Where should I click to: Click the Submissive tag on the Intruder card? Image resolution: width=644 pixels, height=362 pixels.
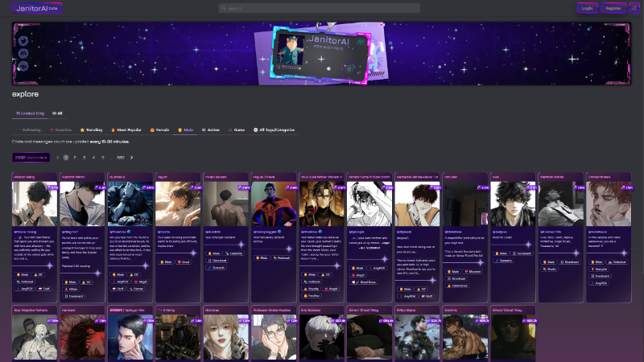[x=457, y=286]
